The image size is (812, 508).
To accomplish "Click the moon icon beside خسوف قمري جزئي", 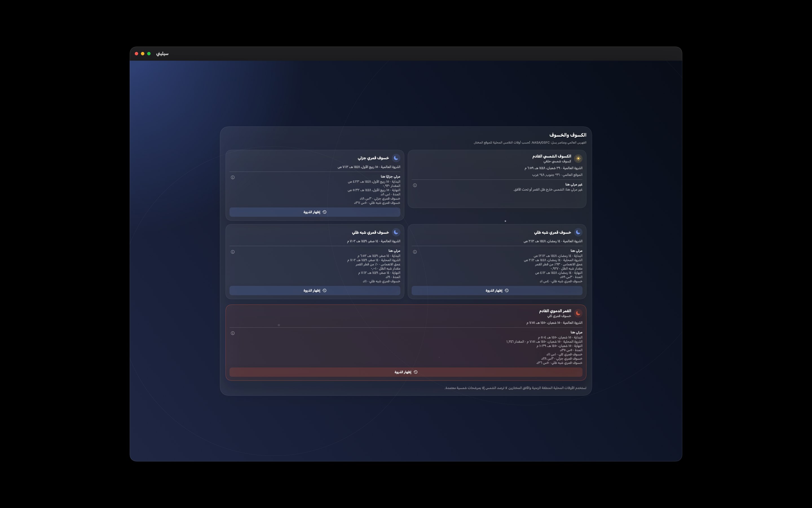I will 396,158.
